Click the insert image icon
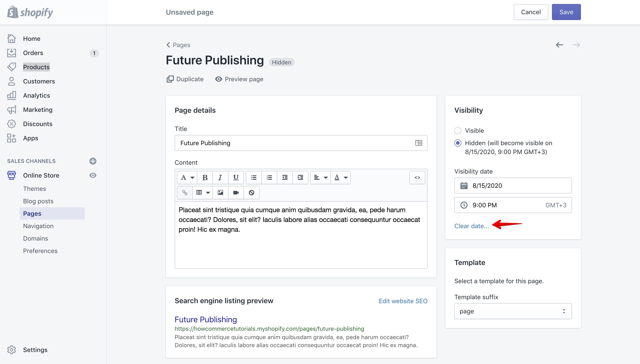The height and width of the screenshot is (364, 640). pos(220,192)
